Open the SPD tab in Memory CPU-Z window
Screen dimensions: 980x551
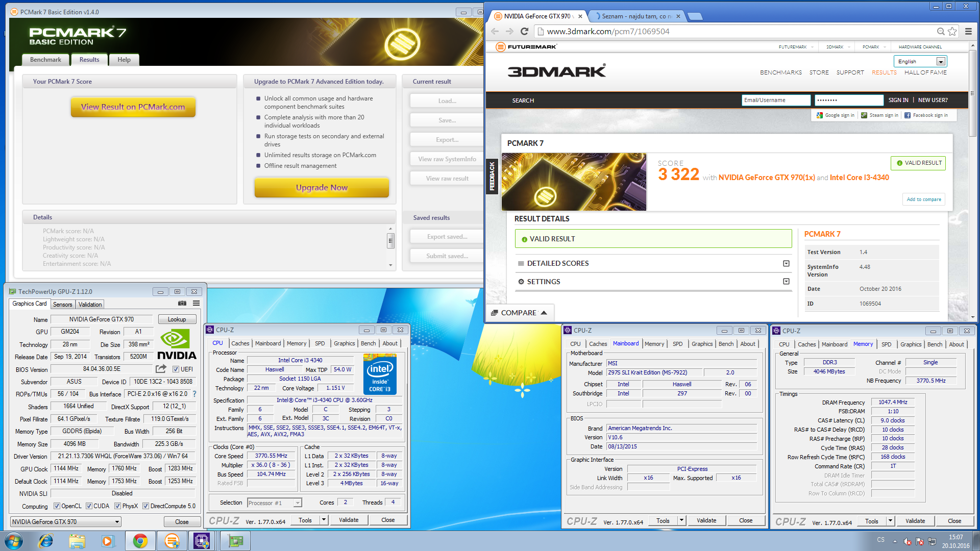(887, 344)
